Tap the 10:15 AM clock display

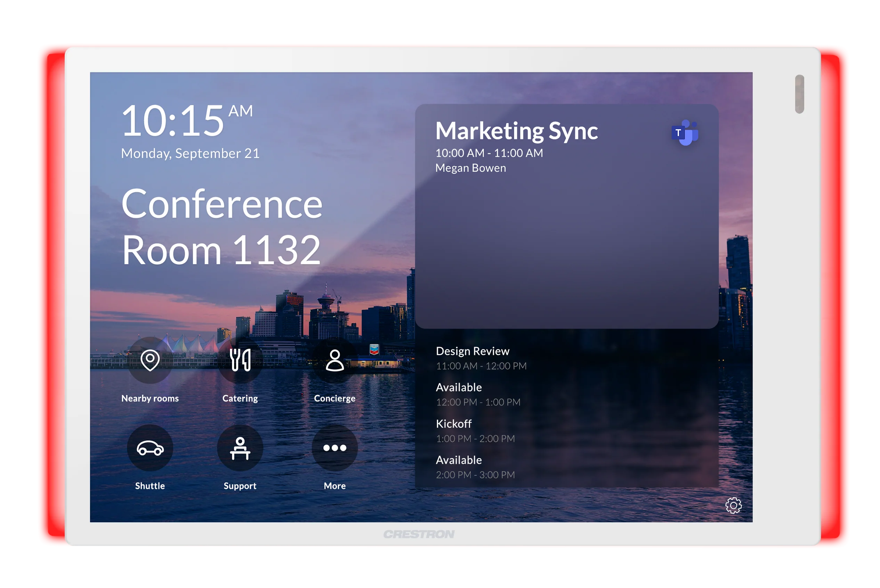point(187,120)
